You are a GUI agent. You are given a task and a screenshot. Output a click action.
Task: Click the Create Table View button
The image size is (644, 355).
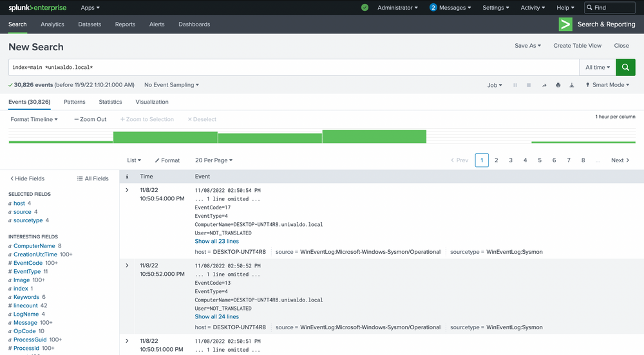click(x=577, y=46)
